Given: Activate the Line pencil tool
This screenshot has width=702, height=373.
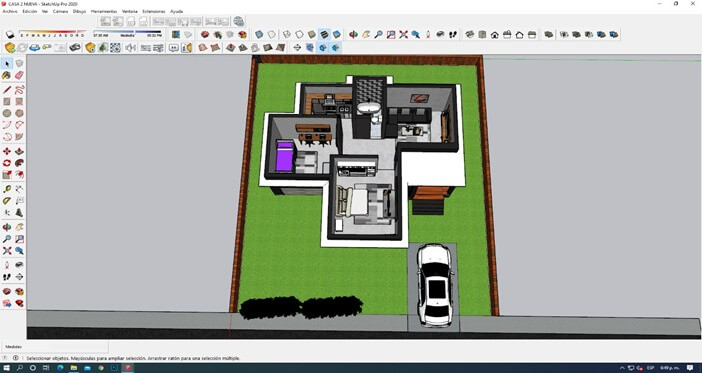Looking at the screenshot, I should click(7, 89).
